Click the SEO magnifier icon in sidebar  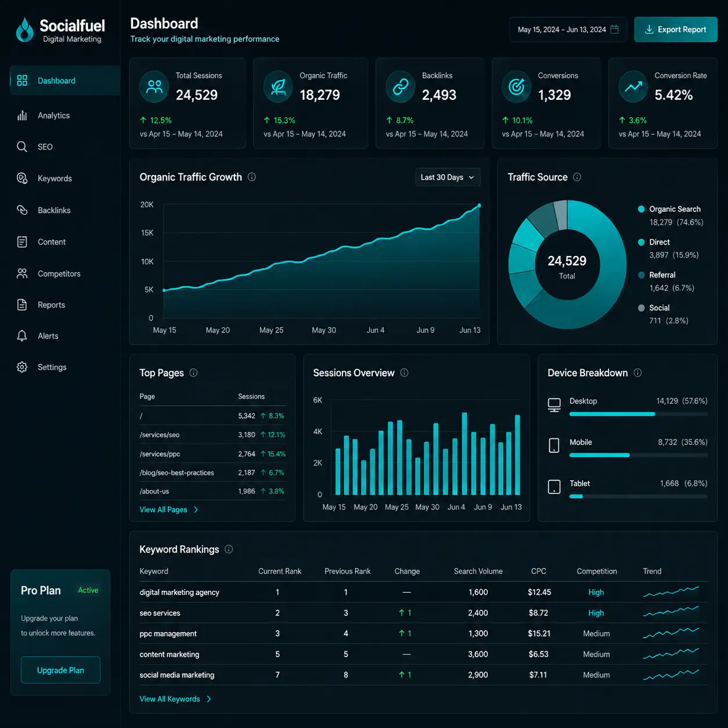(x=22, y=147)
